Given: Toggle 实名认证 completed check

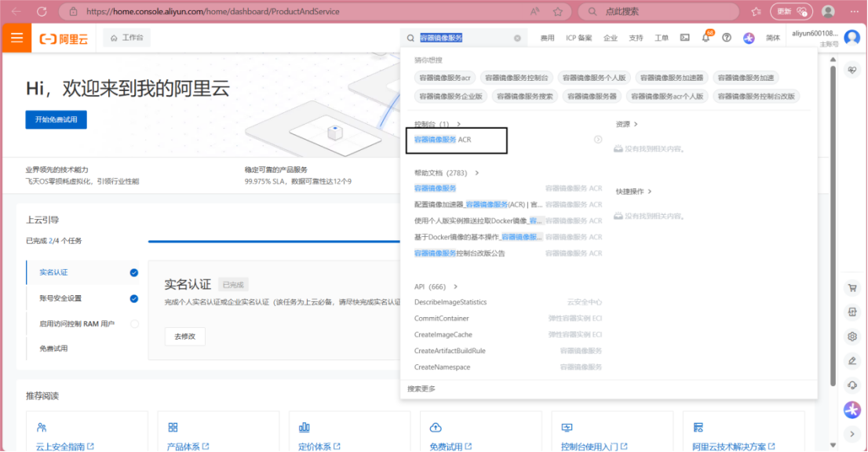Looking at the screenshot, I should [x=134, y=273].
